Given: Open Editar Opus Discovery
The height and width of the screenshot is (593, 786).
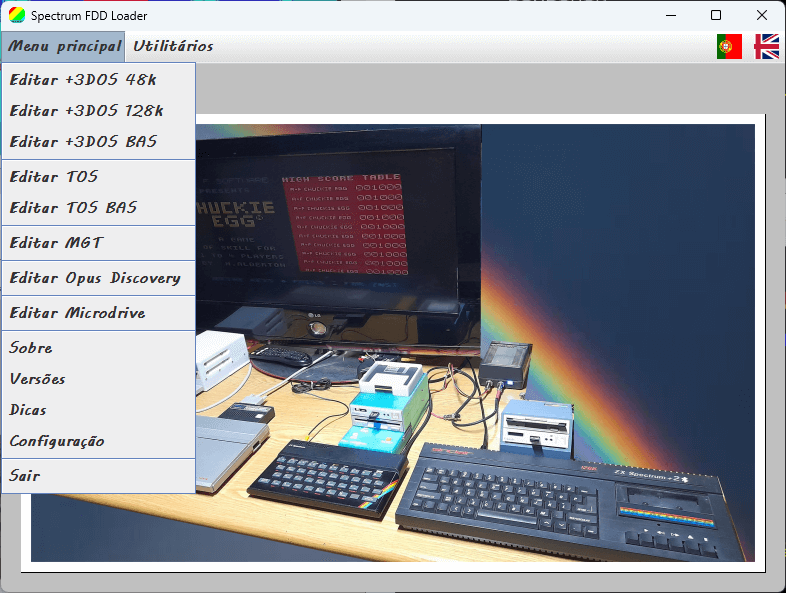Looking at the screenshot, I should click(x=99, y=278).
